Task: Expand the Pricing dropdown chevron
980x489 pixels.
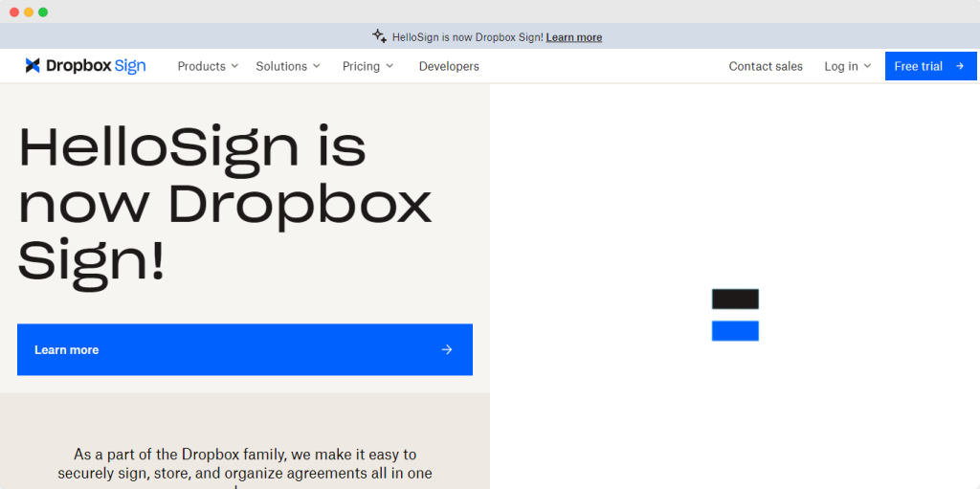Action: [x=390, y=66]
